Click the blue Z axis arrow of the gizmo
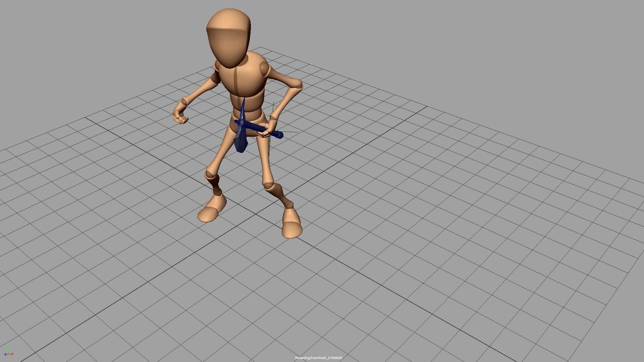Screen dimensions: 644x362 pyautogui.click(x=5, y=354)
